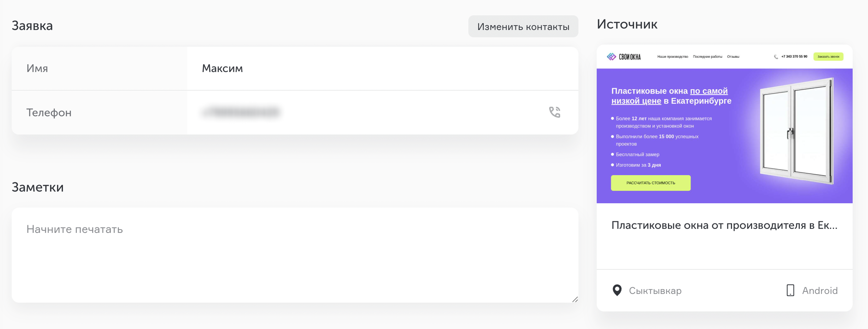Open Последние работы menu item
The width and height of the screenshot is (868, 329).
[x=707, y=57]
